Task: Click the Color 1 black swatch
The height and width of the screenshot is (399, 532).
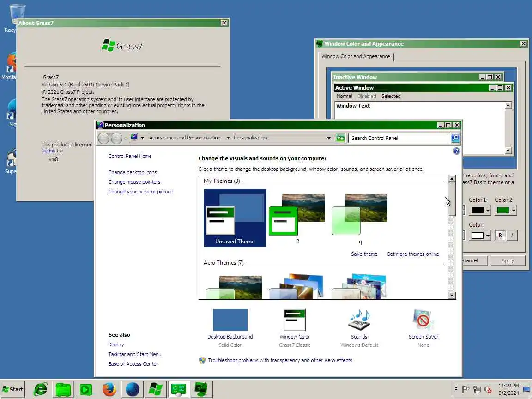Action: [477, 211]
